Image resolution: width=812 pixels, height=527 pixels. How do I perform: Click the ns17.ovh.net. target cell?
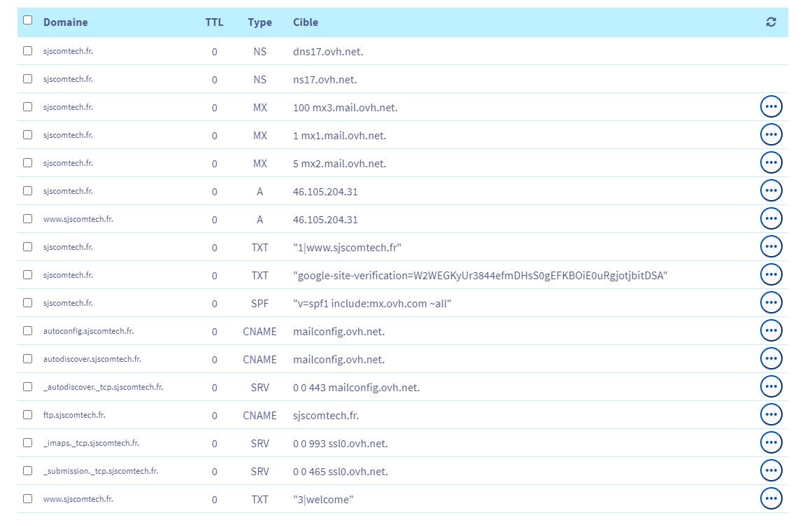coord(325,80)
